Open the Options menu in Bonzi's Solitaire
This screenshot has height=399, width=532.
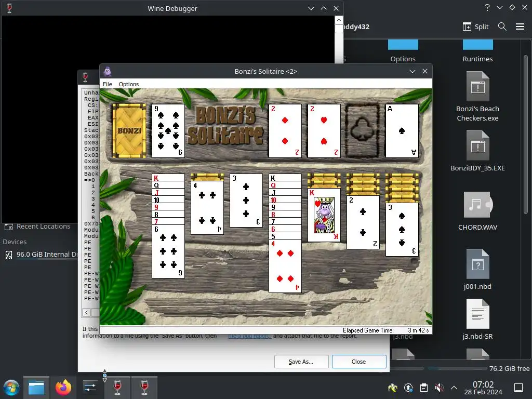[129, 84]
